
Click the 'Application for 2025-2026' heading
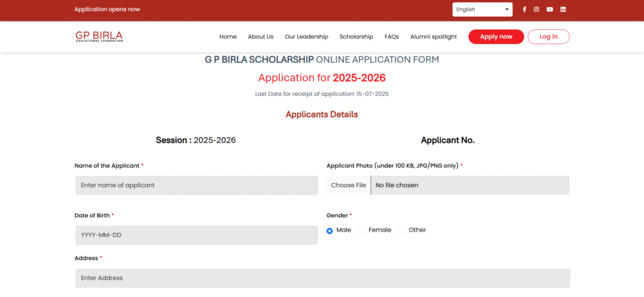point(322,77)
